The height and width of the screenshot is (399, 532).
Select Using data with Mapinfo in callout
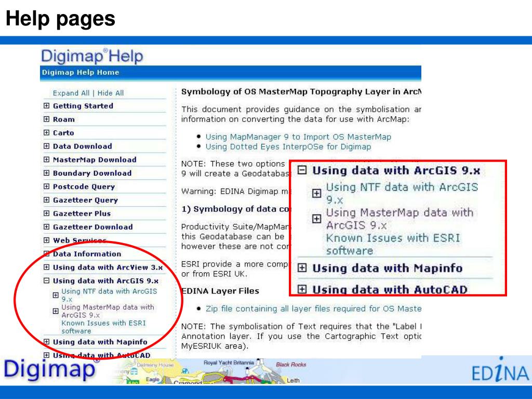(x=388, y=268)
